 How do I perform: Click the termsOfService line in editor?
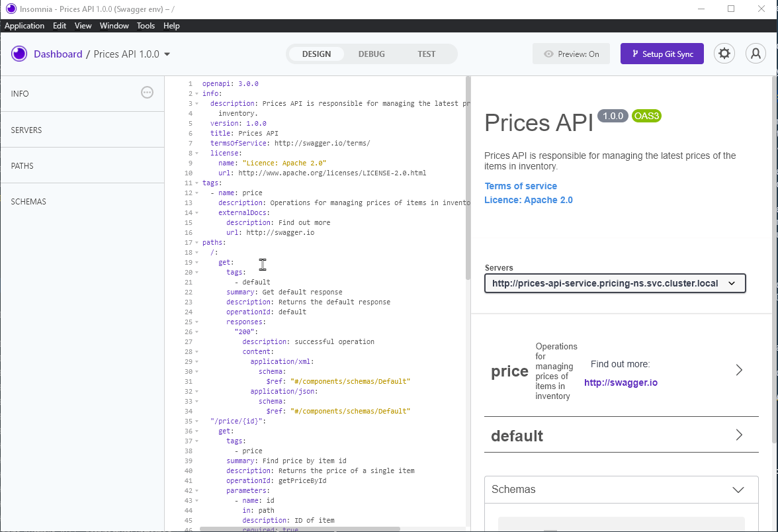(290, 144)
